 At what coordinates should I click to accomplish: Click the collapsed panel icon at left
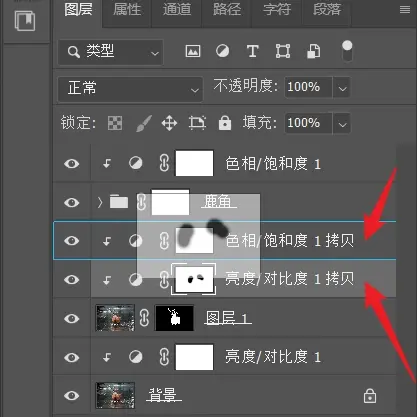click(x=25, y=21)
